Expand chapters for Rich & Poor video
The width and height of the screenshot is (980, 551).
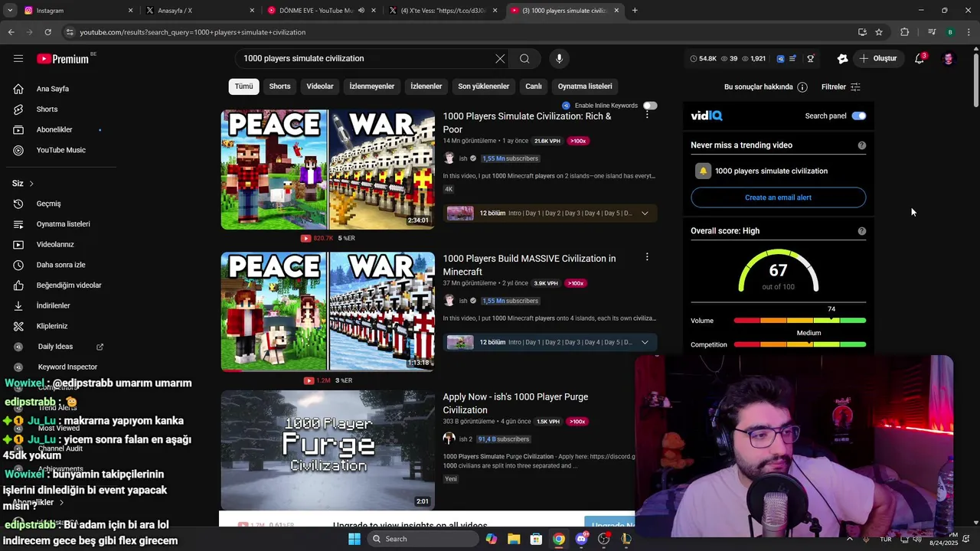pyautogui.click(x=645, y=214)
